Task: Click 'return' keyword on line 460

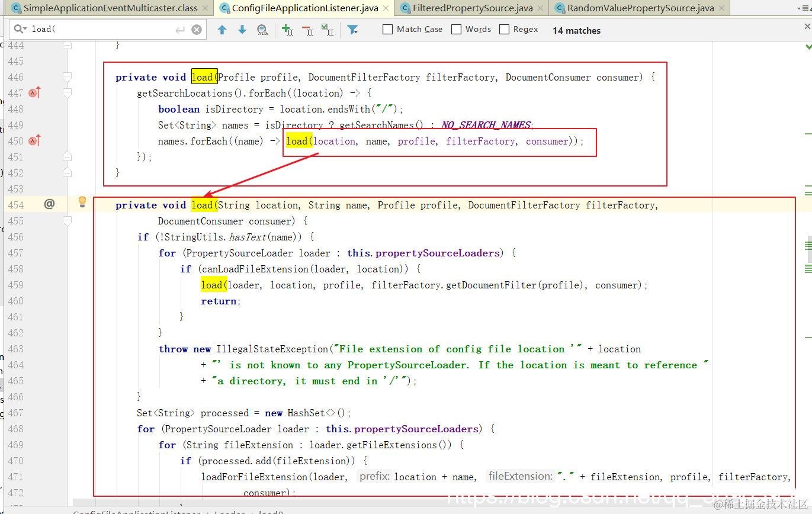Action: point(219,301)
